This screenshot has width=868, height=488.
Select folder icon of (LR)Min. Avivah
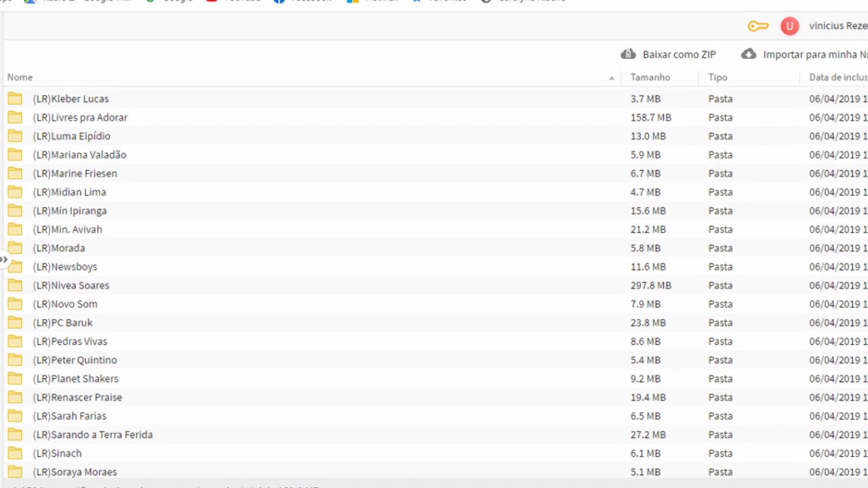click(x=15, y=229)
